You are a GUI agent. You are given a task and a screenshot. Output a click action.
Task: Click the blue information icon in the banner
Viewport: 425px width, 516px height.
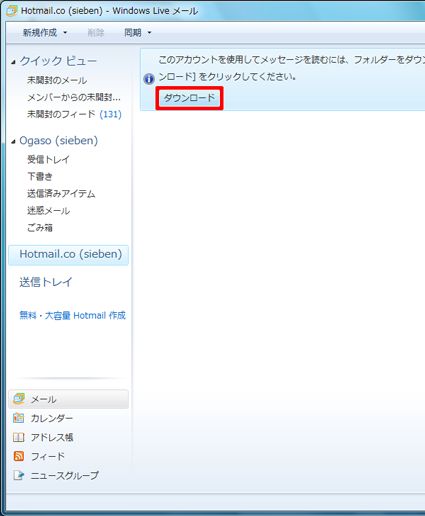(149, 79)
